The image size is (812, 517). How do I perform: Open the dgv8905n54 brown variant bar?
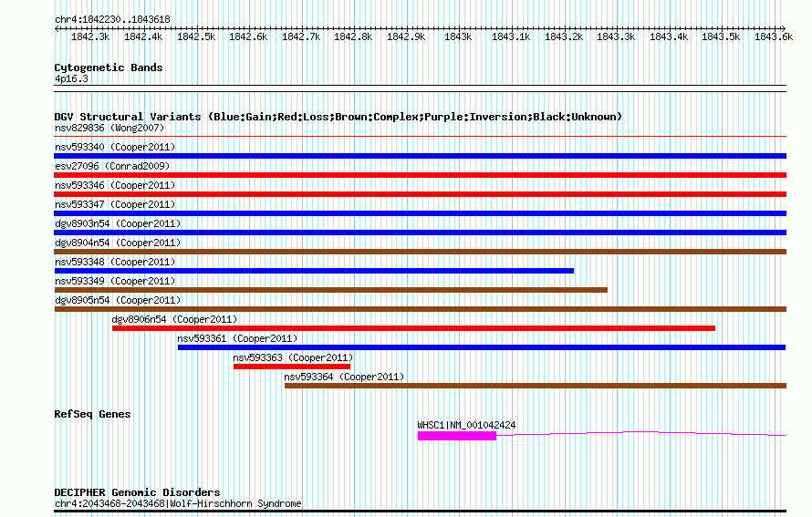pos(420,309)
